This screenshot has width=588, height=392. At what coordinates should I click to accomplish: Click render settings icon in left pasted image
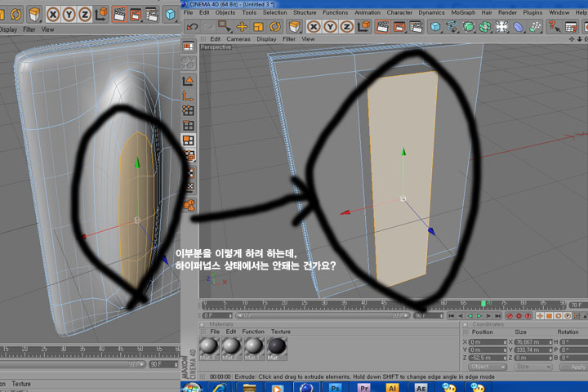click(x=152, y=15)
